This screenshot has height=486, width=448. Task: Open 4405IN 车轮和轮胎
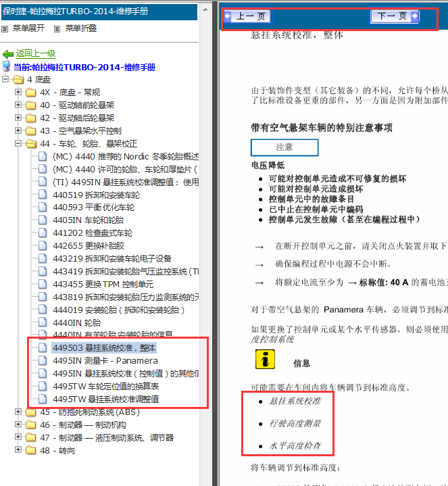89,220
